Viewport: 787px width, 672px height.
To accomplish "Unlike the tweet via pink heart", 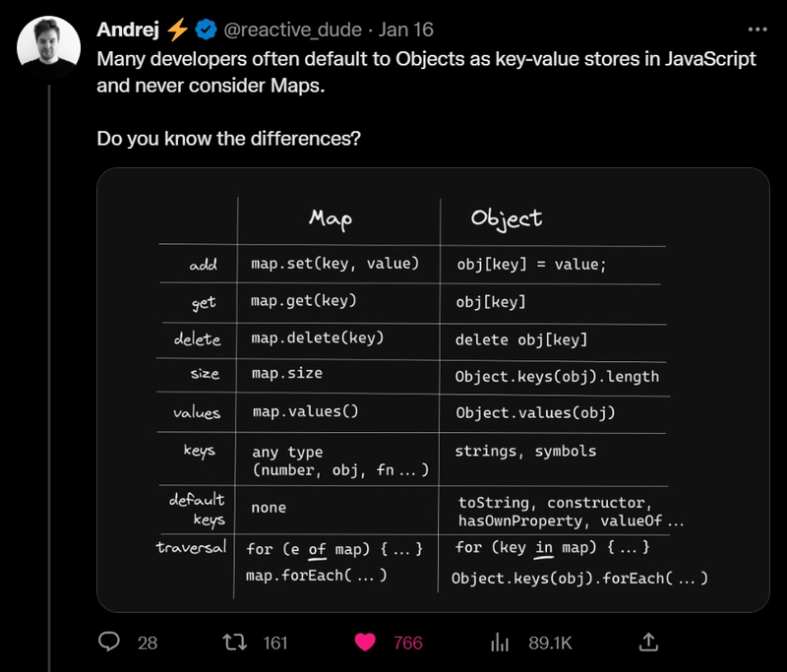I will 365,641.
